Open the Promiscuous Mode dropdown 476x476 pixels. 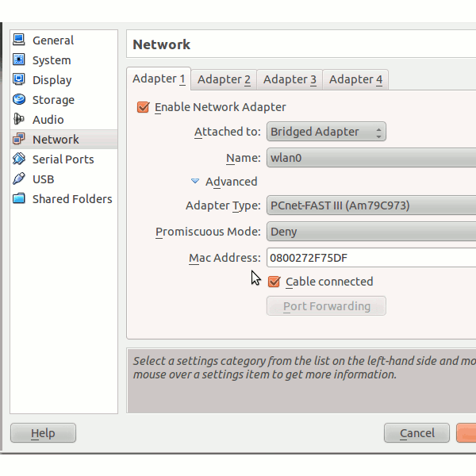coord(370,232)
